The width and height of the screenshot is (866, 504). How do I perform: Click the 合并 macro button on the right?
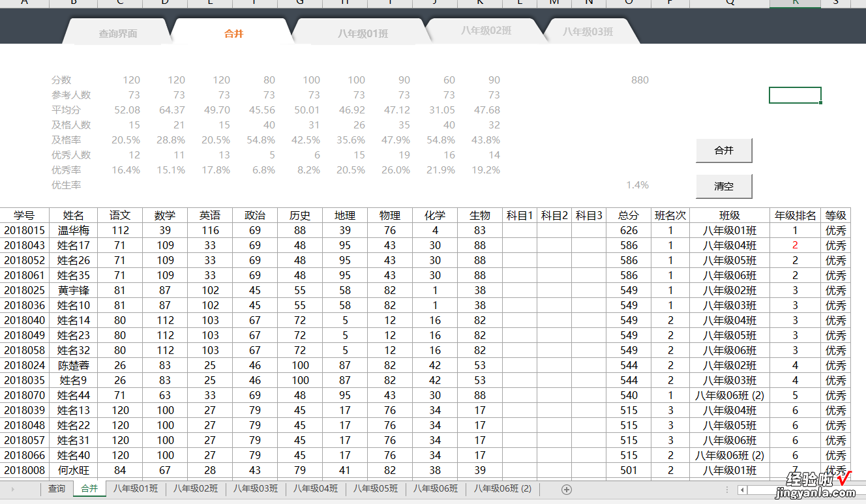pos(724,150)
